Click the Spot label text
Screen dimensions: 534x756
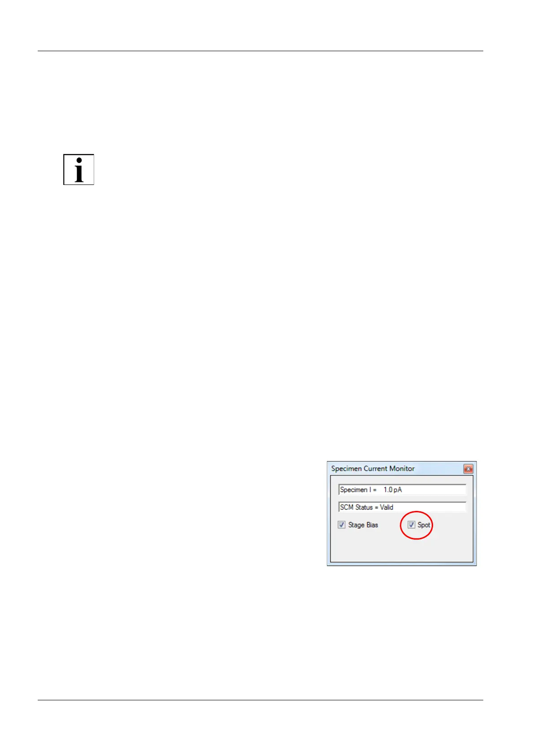[x=424, y=525]
